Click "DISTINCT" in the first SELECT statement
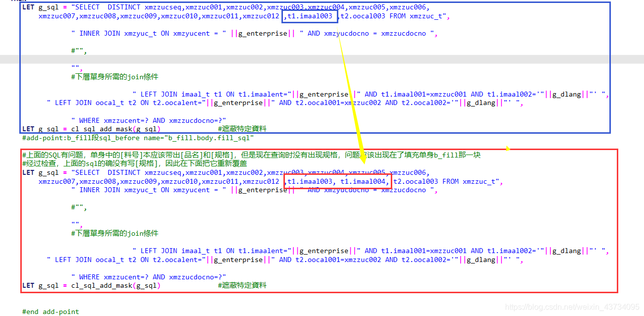Image resolution: width=644 pixels, height=316 pixels. coord(124,7)
